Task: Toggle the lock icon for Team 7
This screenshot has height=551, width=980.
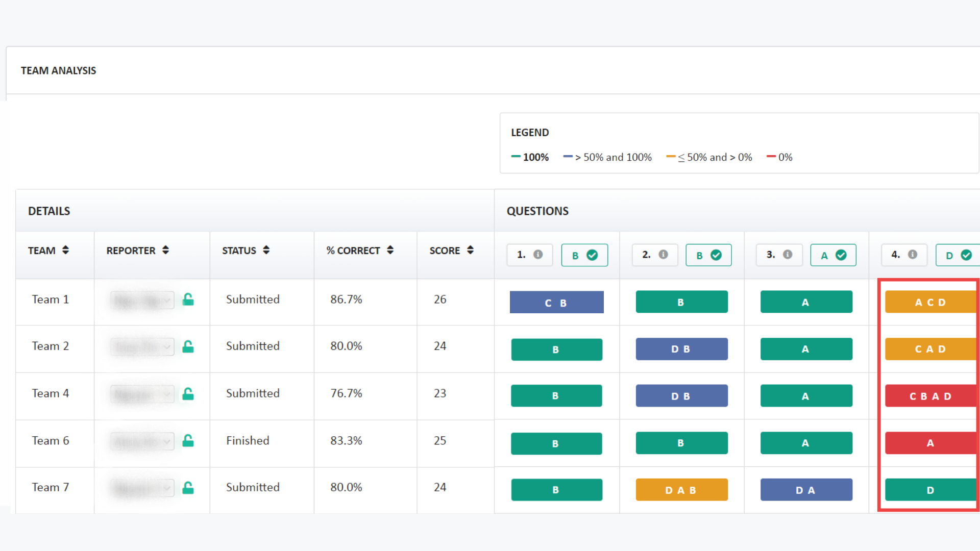Action: click(188, 488)
